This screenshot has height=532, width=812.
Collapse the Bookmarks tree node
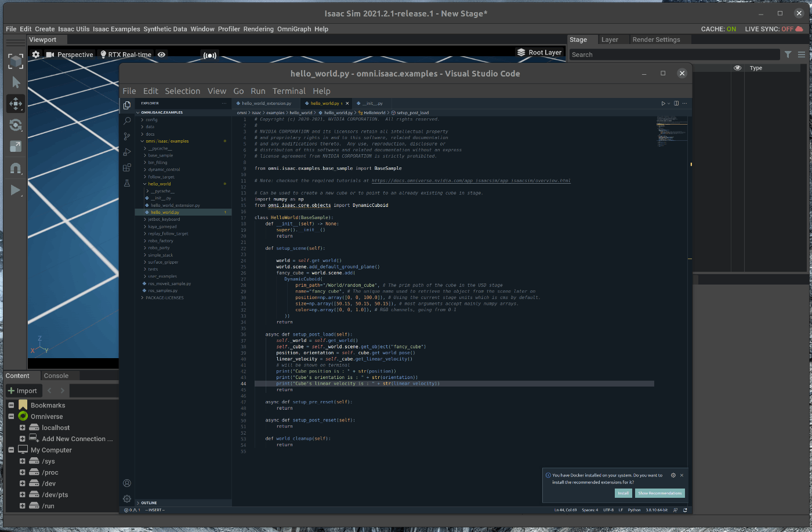[11, 405]
